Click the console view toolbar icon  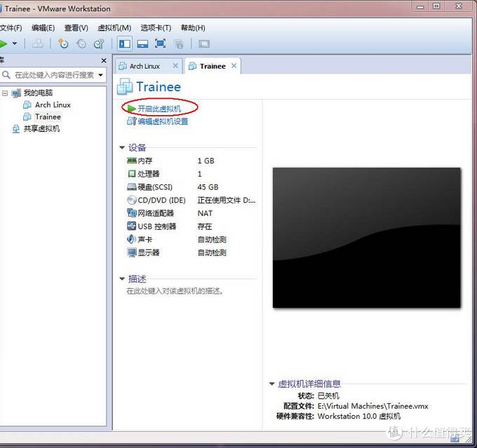point(204,43)
